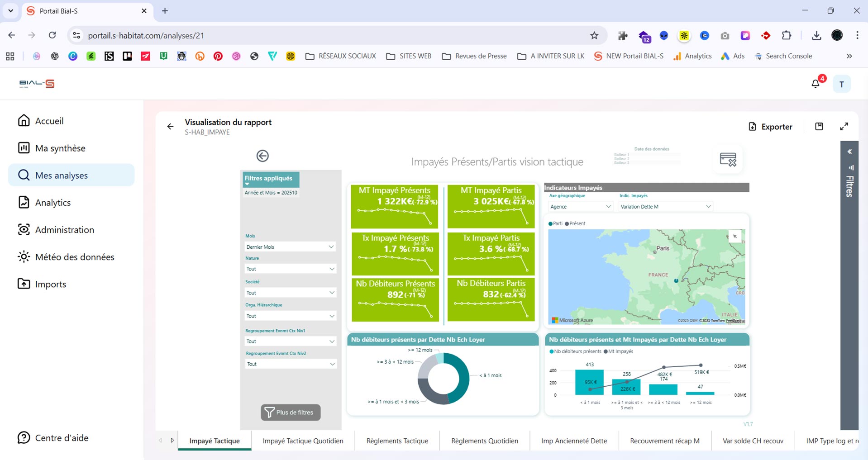Switch to the Règlements Tactique tab

[x=397, y=441]
